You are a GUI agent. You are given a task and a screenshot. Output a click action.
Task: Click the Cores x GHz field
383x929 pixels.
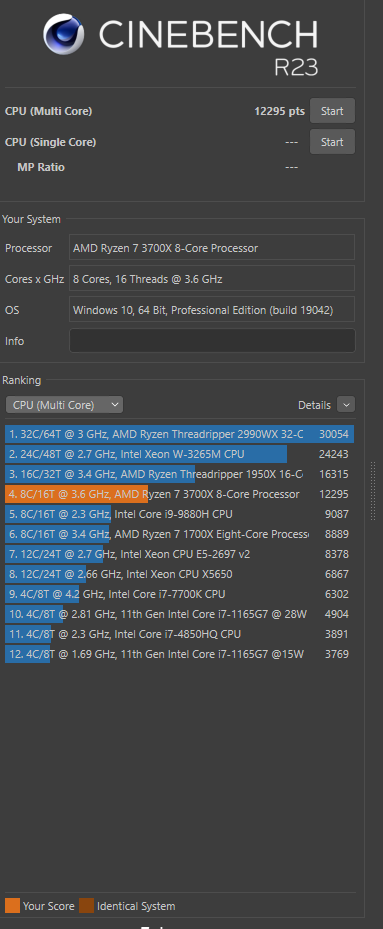[x=212, y=278]
